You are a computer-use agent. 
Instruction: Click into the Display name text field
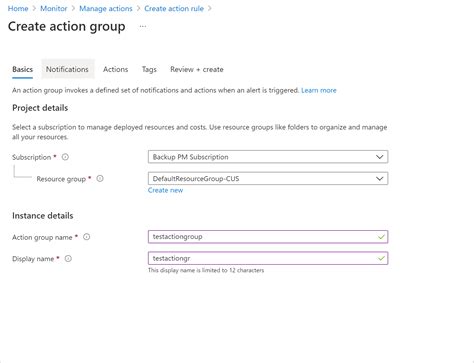[268, 258]
